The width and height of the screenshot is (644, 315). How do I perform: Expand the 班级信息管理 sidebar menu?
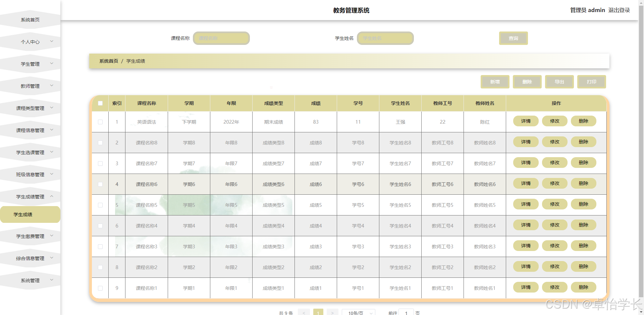click(30, 175)
